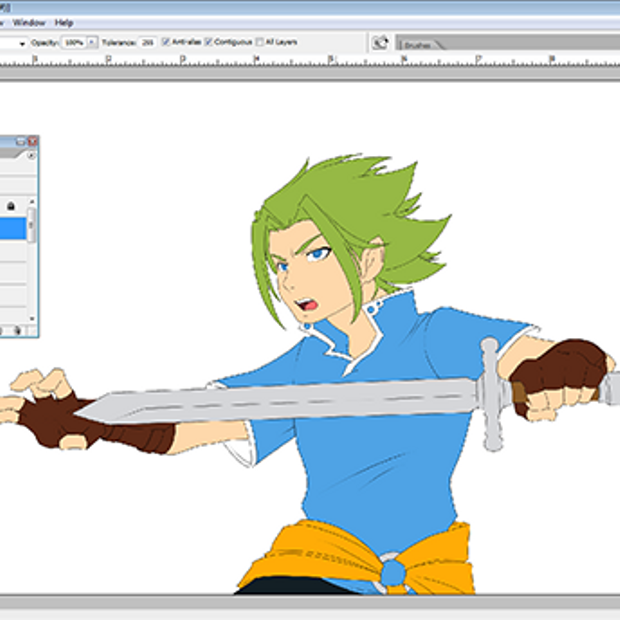
Task: Click the File Browser toggle icon
Action: (x=380, y=43)
